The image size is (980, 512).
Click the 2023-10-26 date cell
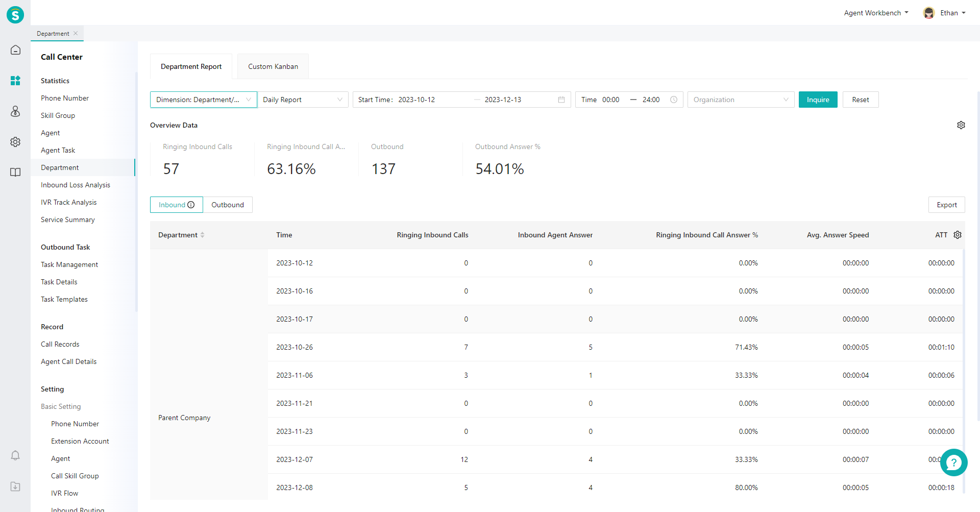[x=295, y=347]
